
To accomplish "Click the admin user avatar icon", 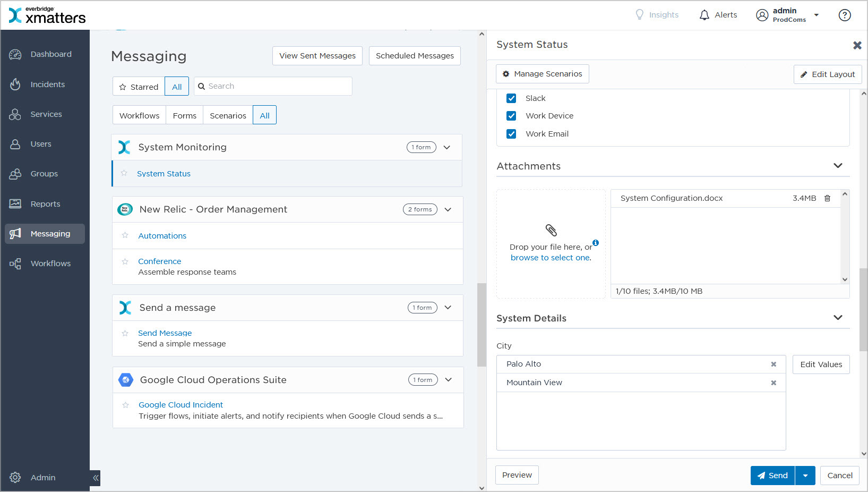I will coord(762,15).
